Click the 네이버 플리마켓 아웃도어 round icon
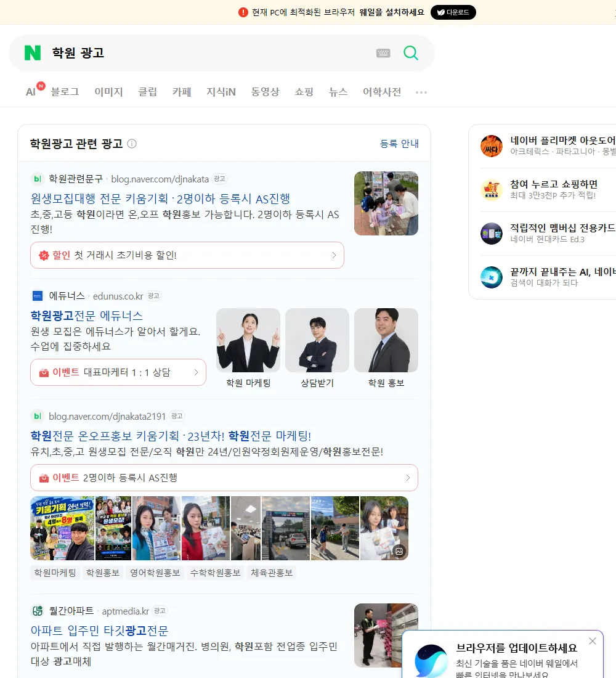 492,145
